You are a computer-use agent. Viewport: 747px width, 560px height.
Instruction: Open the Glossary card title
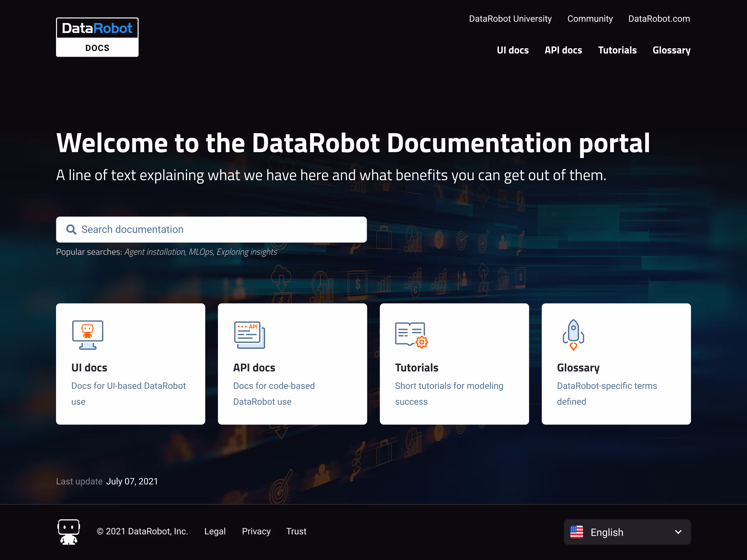pyautogui.click(x=578, y=368)
